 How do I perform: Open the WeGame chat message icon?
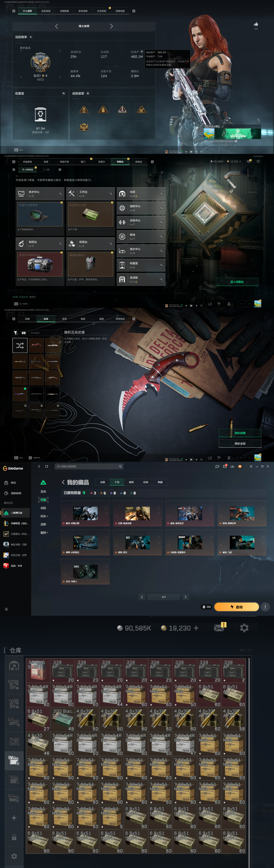coord(217,466)
